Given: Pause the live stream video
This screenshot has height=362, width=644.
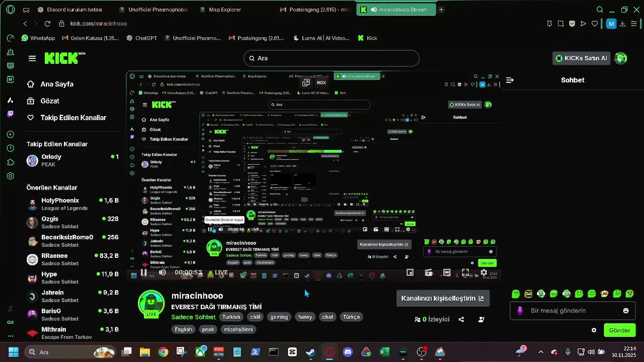Looking at the screenshot, I should pos(144,273).
